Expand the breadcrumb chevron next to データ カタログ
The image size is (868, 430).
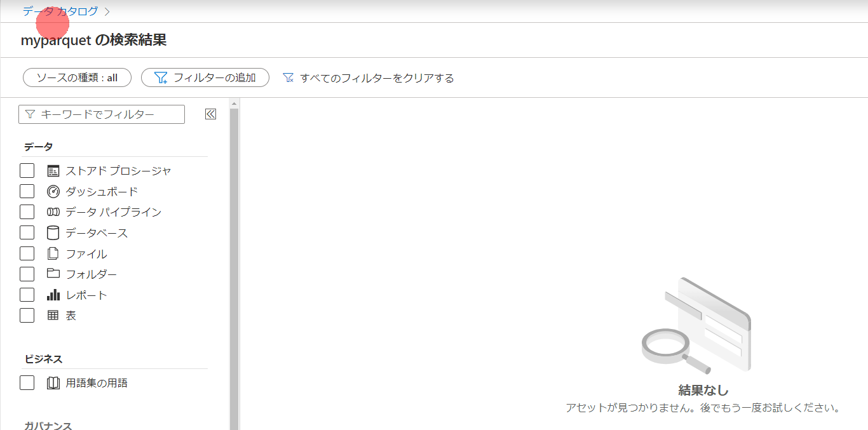click(x=107, y=11)
